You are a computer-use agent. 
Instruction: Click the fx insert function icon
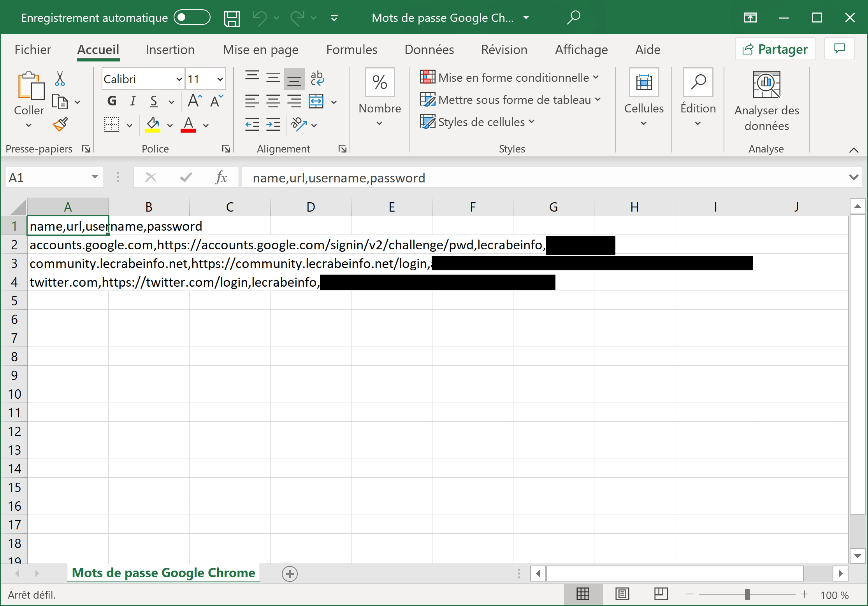click(x=221, y=177)
